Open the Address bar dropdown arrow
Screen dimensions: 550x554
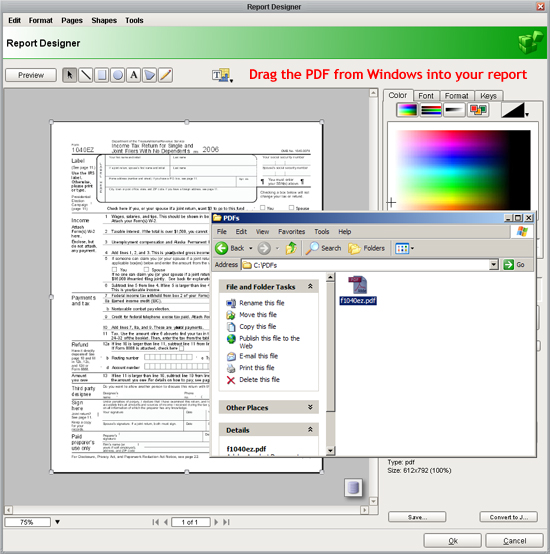click(x=493, y=265)
